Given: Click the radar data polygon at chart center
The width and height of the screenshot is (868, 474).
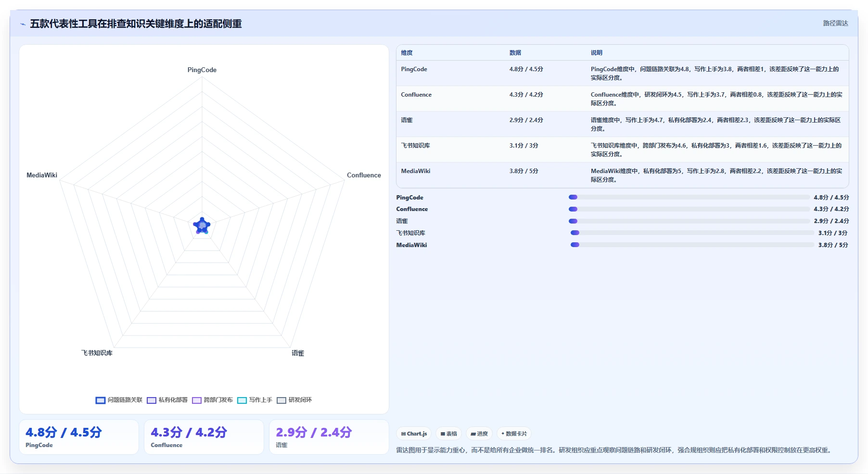Looking at the screenshot, I should click(202, 225).
